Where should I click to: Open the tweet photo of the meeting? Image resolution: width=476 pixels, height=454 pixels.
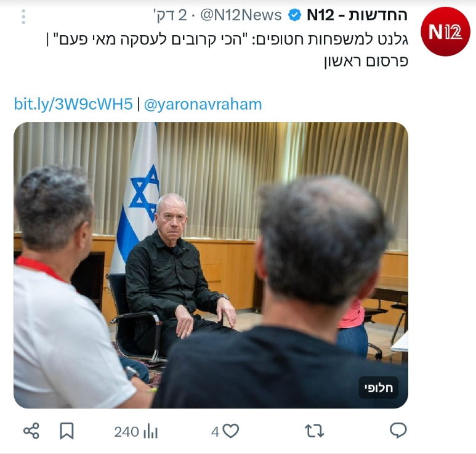tap(211, 265)
